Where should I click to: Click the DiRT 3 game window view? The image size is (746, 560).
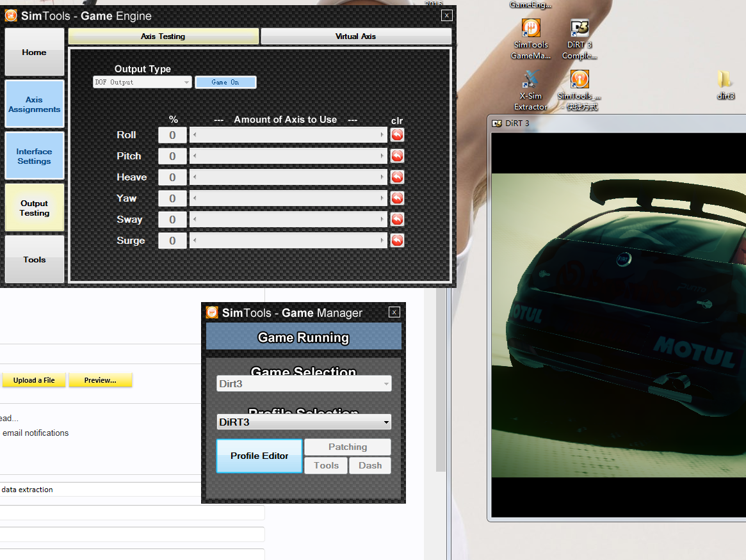(619, 325)
